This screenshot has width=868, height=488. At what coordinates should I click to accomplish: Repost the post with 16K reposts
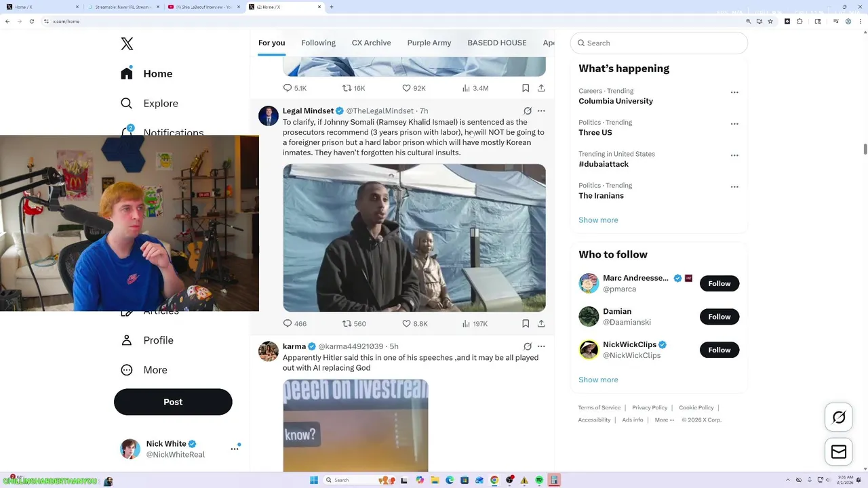[x=354, y=88]
